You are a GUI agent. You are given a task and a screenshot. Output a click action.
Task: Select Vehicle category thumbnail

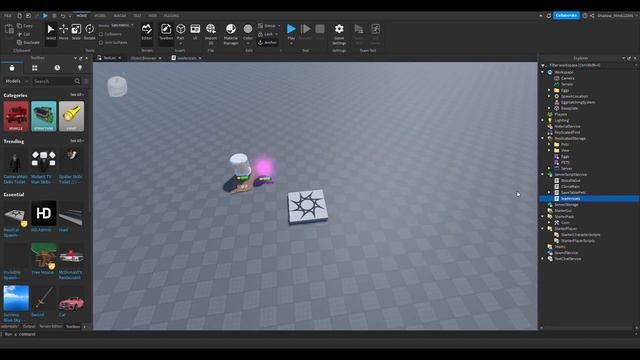pos(16,116)
